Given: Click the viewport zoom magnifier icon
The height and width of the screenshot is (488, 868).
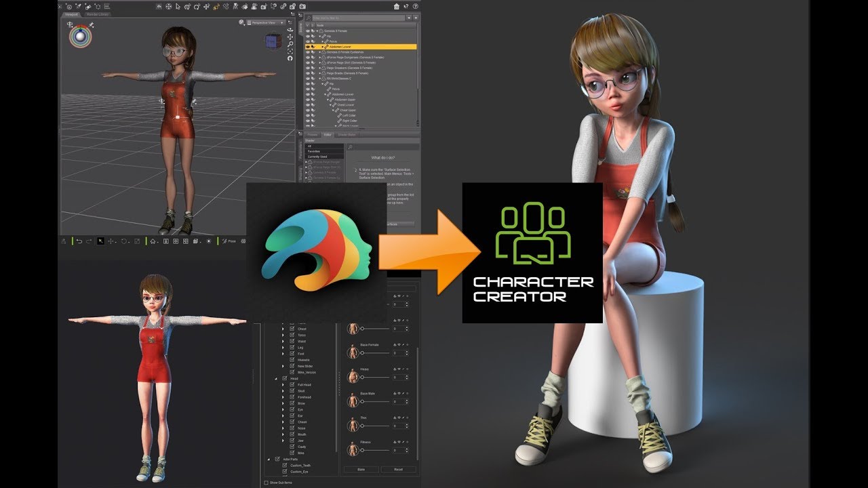Looking at the screenshot, I should [x=290, y=44].
